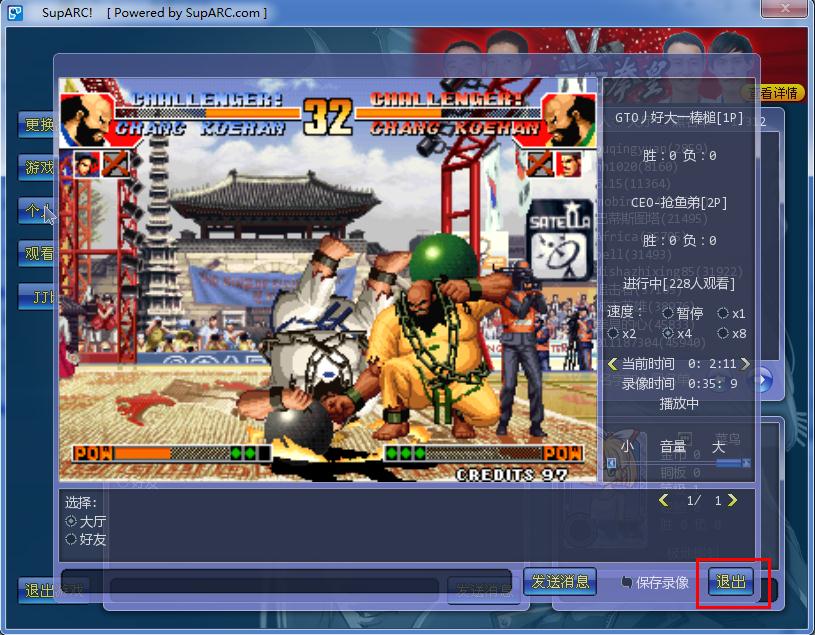The image size is (815, 635).
Task: Open the 游戏 button in the left sidebar
Action: [36, 167]
